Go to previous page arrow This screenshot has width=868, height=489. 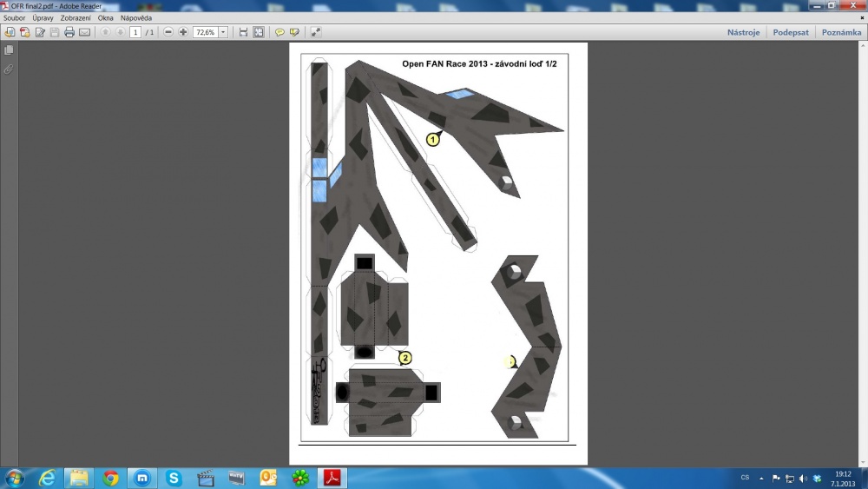(105, 32)
